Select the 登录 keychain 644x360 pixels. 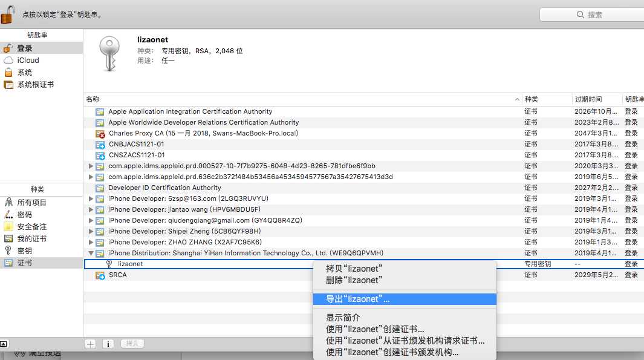click(41, 48)
